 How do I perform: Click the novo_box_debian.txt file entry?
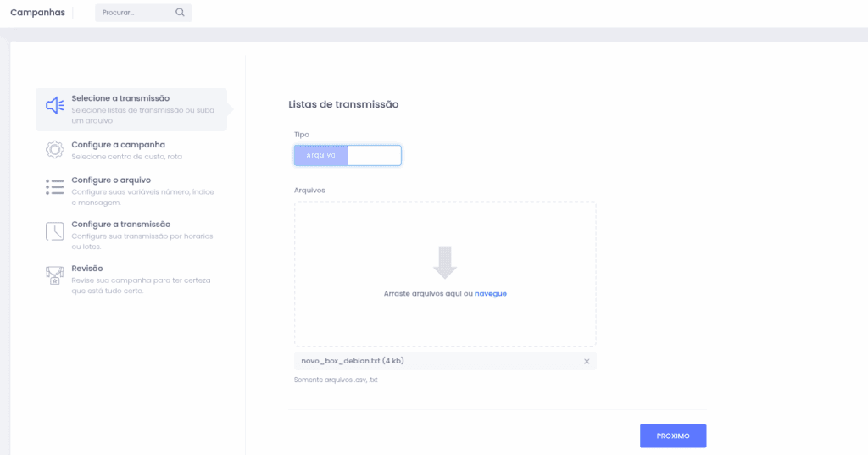tap(352, 362)
